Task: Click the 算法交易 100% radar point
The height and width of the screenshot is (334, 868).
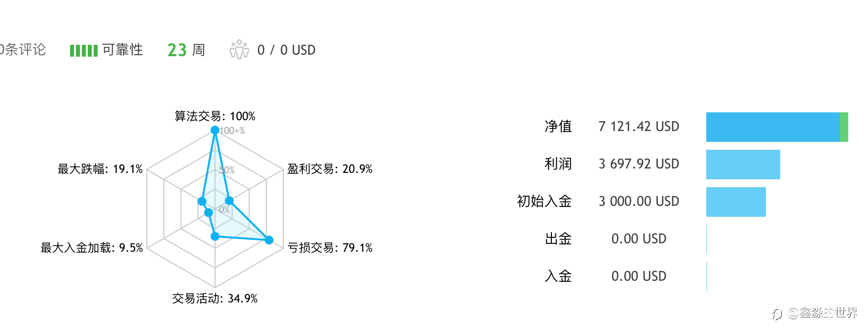Action: (215, 130)
